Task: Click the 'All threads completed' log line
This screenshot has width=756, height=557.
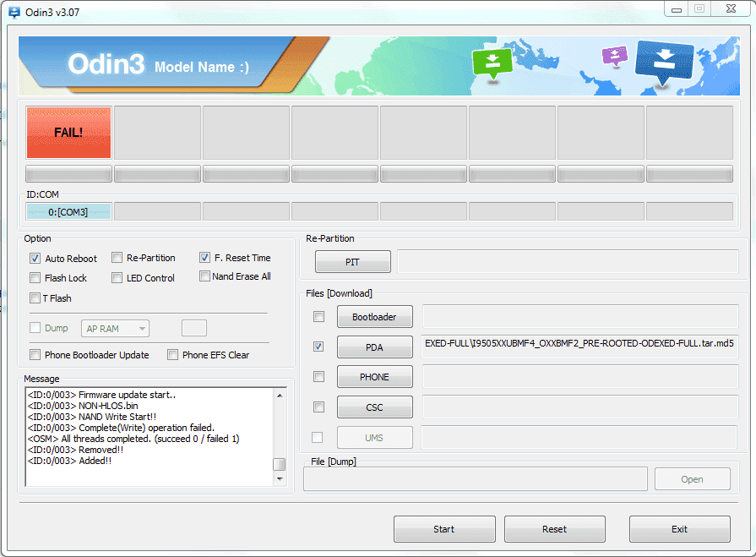Action: click(133, 439)
